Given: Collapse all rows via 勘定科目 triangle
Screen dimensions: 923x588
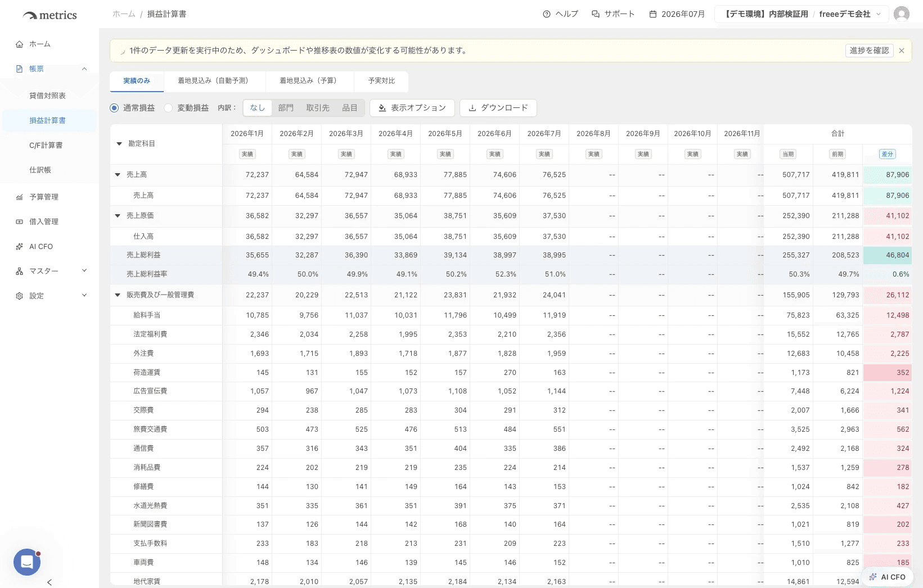Looking at the screenshot, I should [119, 144].
